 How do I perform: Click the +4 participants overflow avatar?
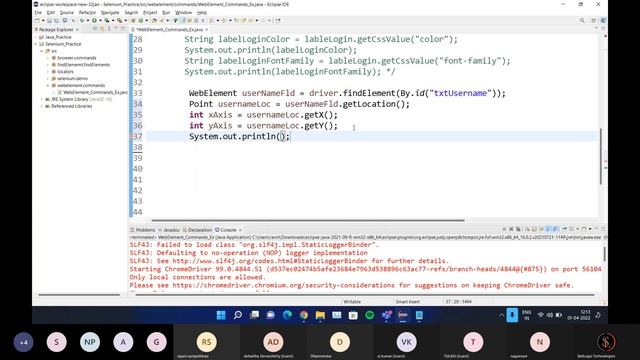click(x=24, y=342)
